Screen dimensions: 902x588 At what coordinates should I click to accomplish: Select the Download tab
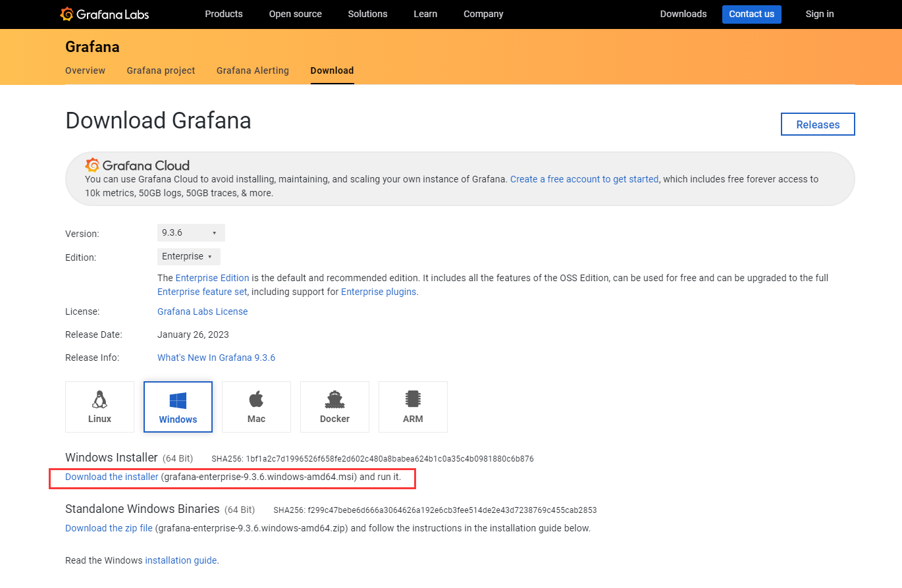pyautogui.click(x=332, y=70)
